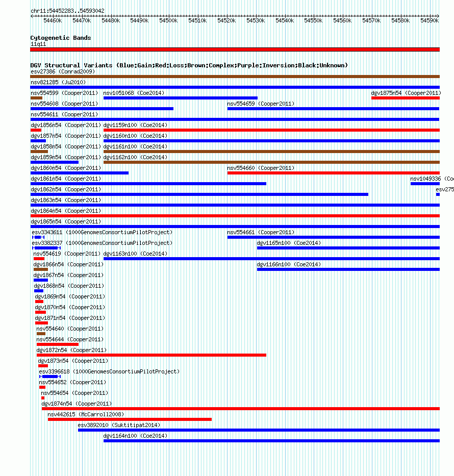Select the blue bar under esv3382337
This screenshot has width=454, height=476.
[x=46, y=248]
